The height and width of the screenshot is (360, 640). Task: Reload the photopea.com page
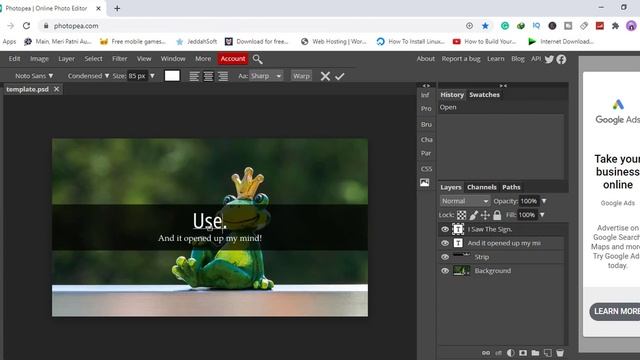point(27,26)
